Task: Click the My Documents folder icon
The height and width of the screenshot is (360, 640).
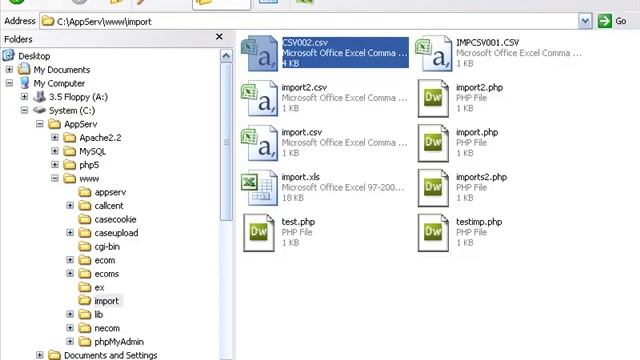Action: pos(24,69)
